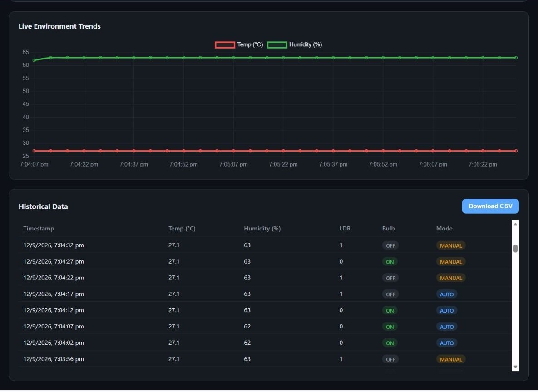The image size is (538, 392).
Task: Select the Timestamp column header
Action: (39, 229)
